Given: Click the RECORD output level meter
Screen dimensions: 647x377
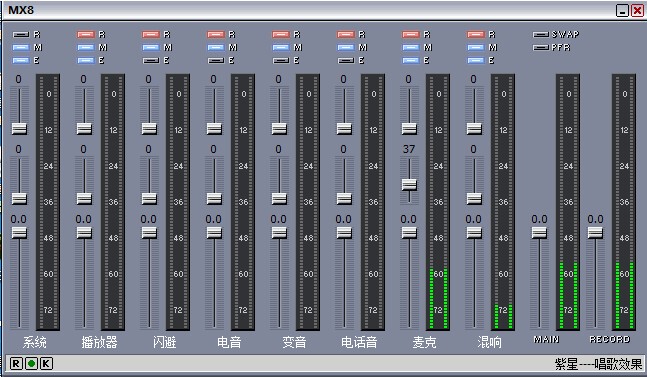Looking at the screenshot, I should pyautogui.click(x=624, y=202).
